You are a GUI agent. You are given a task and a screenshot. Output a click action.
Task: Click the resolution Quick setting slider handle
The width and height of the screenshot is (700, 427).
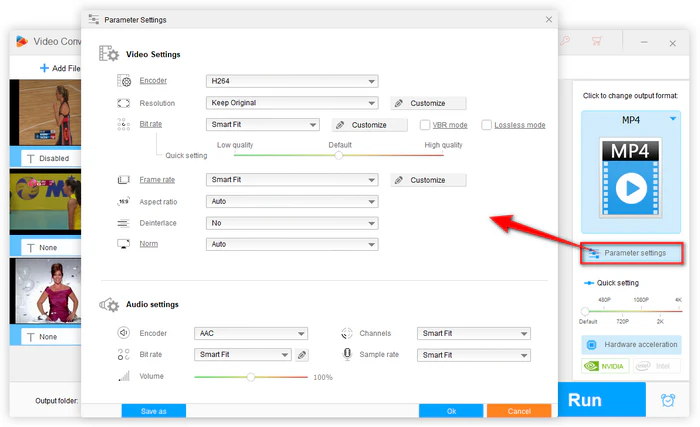[x=585, y=311]
